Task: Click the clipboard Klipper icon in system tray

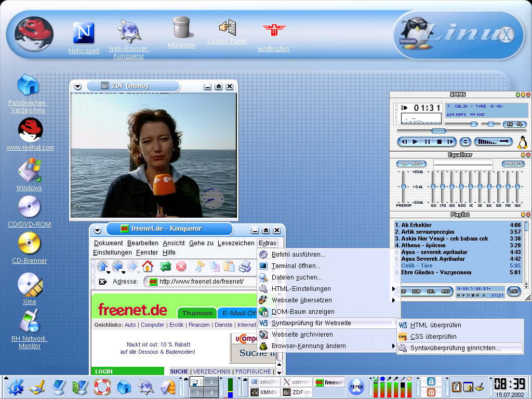Action: (457, 387)
